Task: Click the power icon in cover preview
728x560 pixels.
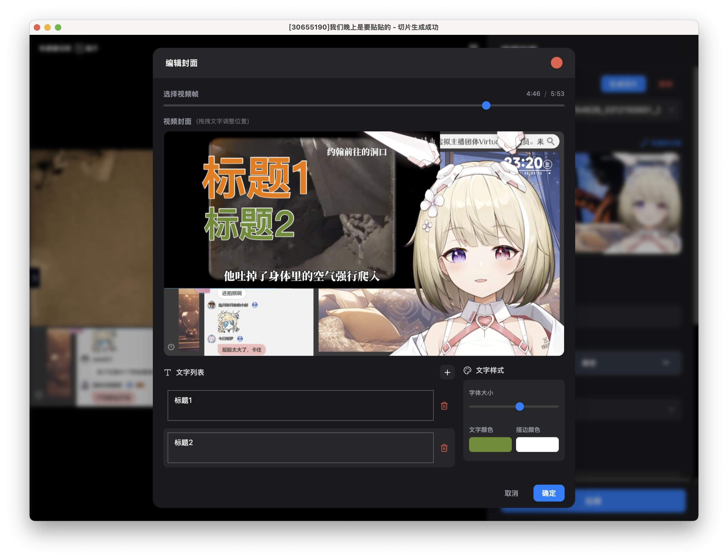Action: (171, 347)
